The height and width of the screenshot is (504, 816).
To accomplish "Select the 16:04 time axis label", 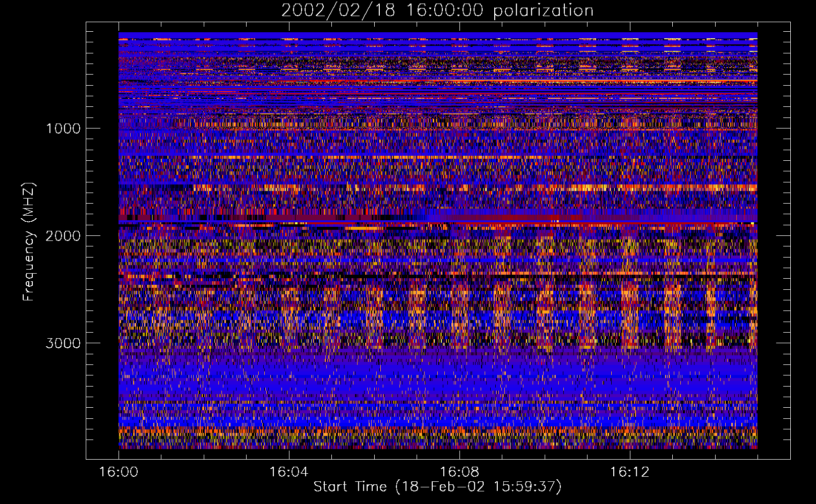I will tap(288, 472).
